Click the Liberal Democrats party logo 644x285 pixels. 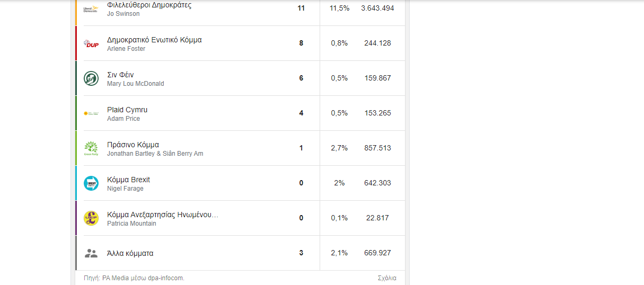pos(91,8)
